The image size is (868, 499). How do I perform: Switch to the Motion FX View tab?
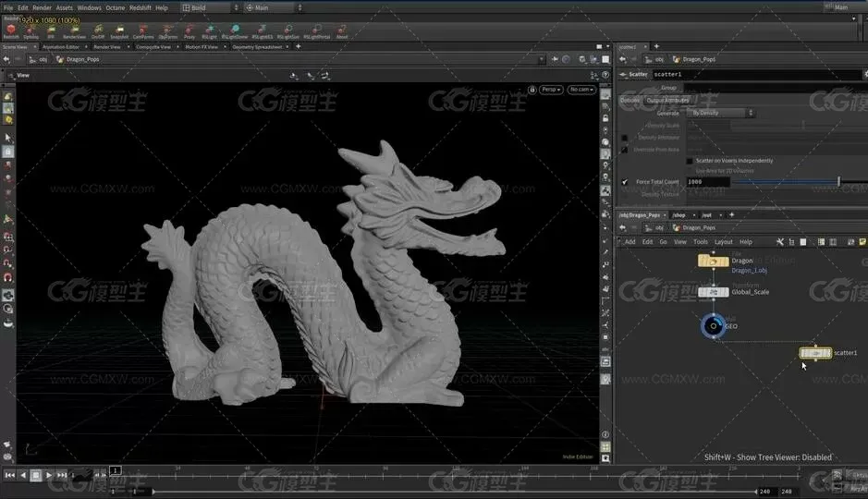click(x=202, y=47)
